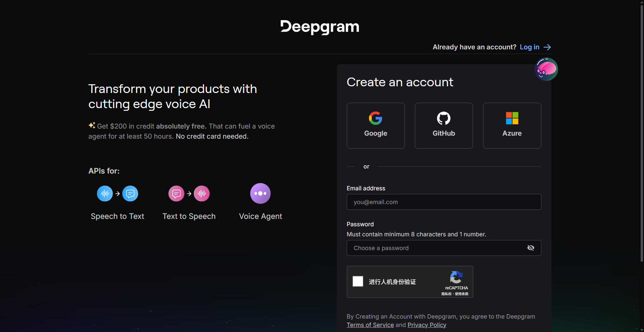Click the speech bubble icon under Speech to Text

[x=130, y=193]
